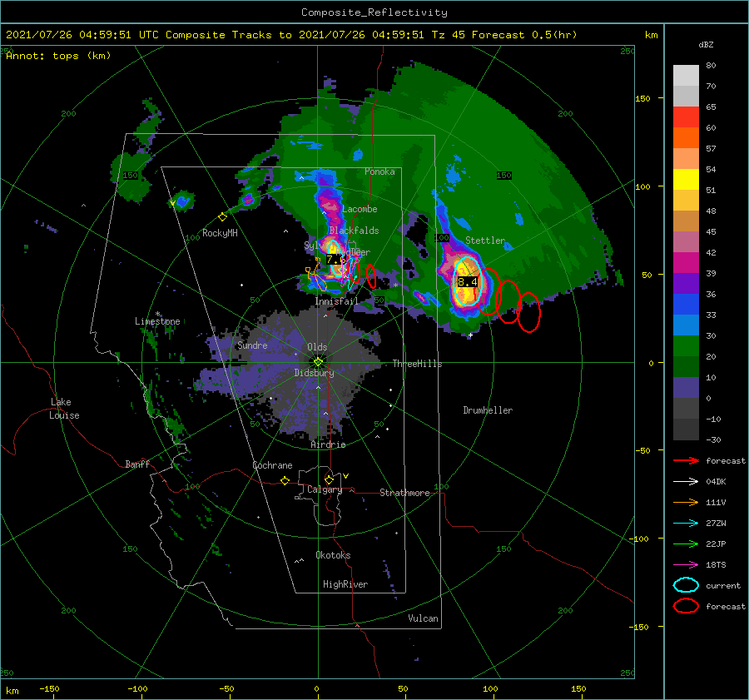Click the radar site diamond near Olds
Screen dimensions: 749x700
point(318,362)
